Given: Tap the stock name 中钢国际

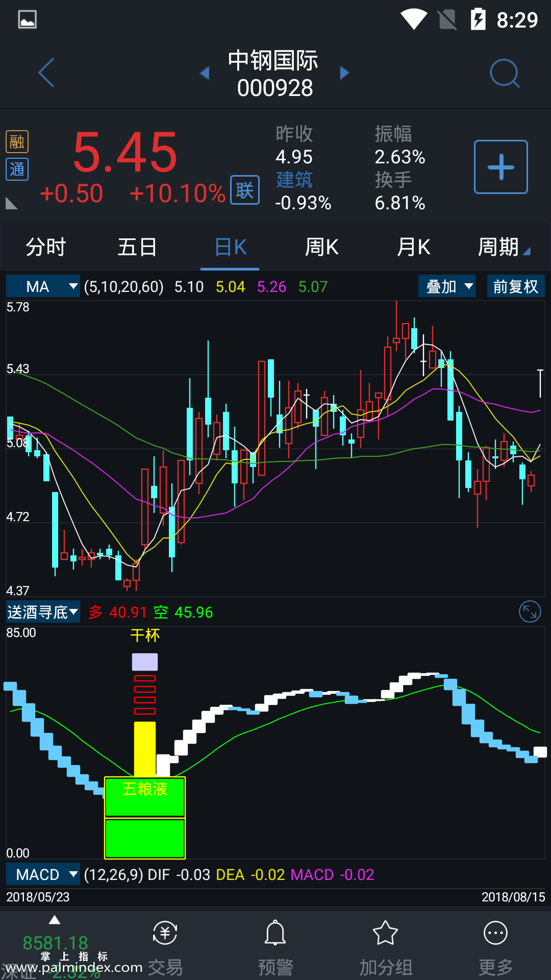Looking at the screenshot, I should click(x=273, y=61).
